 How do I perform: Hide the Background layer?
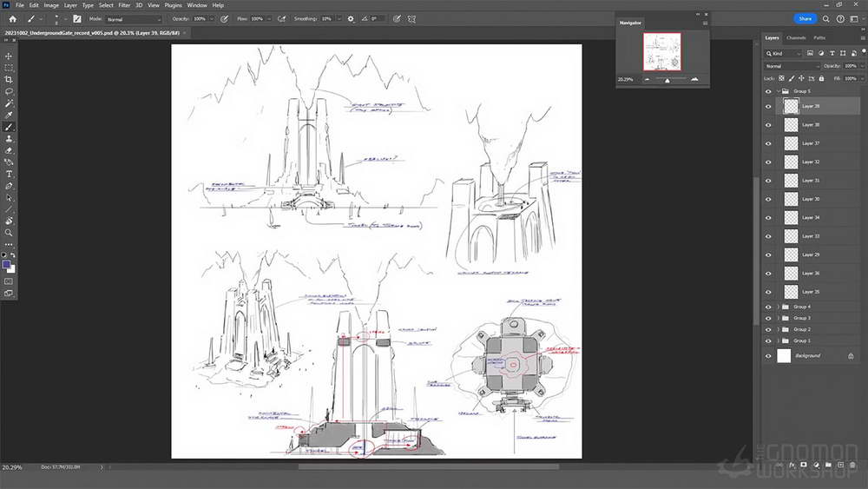[768, 356]
